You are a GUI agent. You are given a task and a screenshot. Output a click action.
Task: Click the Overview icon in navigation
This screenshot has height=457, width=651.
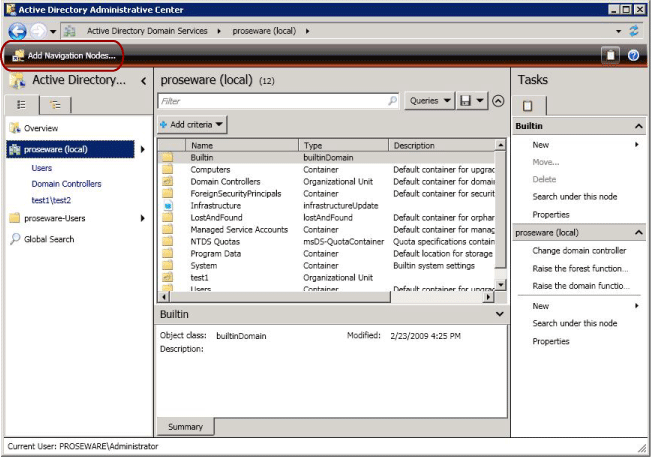[x=15, y=128]
